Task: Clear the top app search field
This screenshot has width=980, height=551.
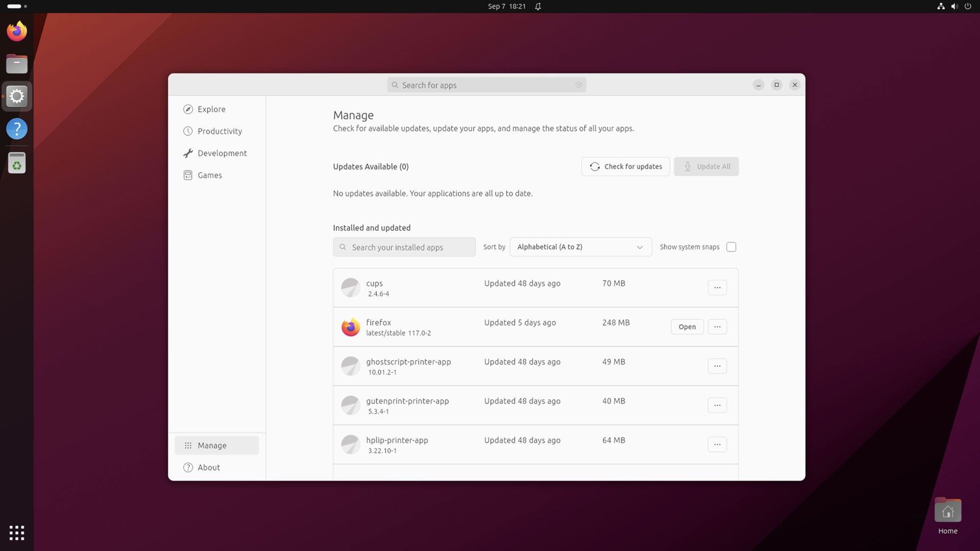Action: 578,85
